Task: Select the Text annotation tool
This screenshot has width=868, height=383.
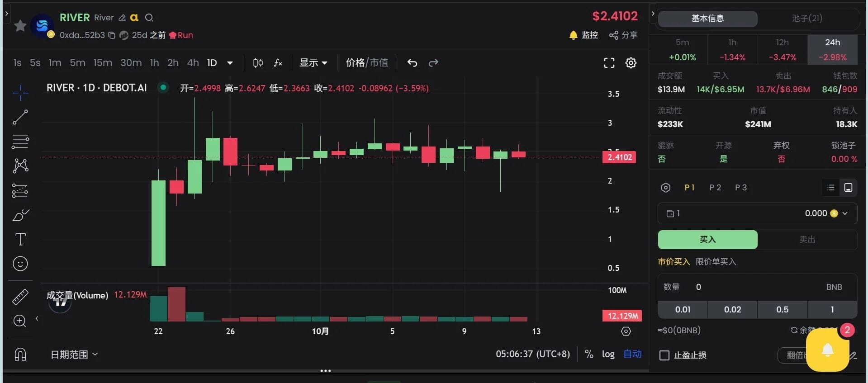Action: (20, 239)
